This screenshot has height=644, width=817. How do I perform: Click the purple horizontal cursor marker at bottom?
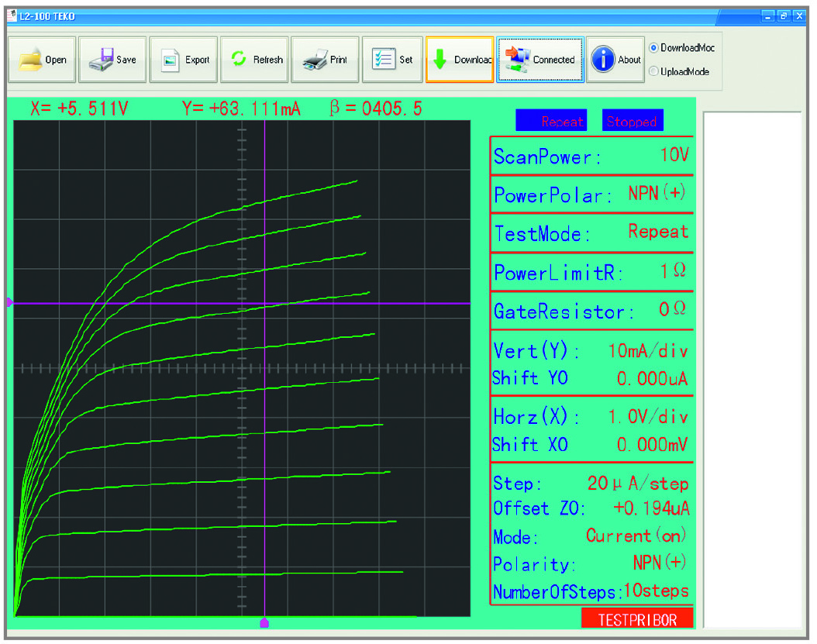(264, 622)
